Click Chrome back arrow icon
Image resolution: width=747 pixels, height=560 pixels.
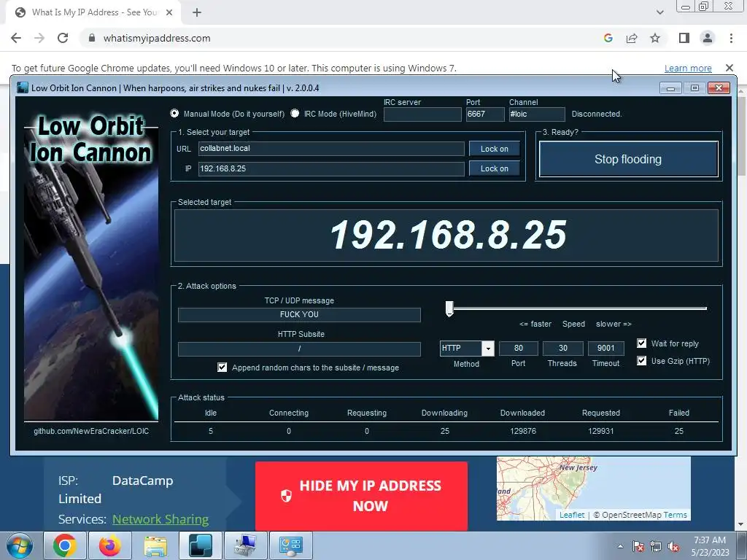tap(16, 38)
